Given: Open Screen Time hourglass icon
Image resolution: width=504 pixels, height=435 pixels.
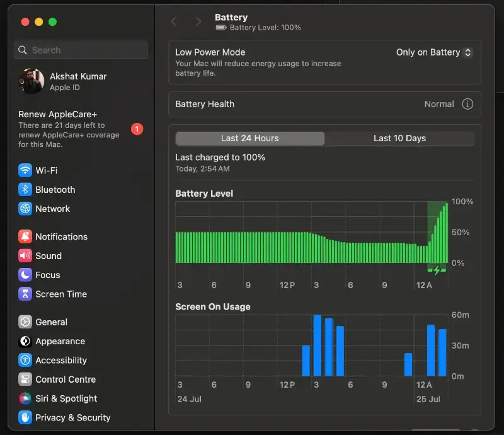Looking at the screenshot, I should (25, 294).
